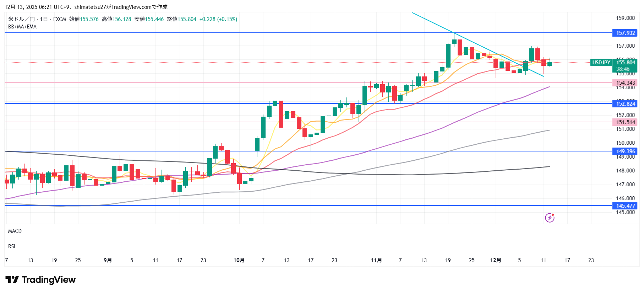The height and width of the screenshot is (293, 644).
Task: Click the 12月 date axis label
Action: pyautogui.click(x=495, y=260)
